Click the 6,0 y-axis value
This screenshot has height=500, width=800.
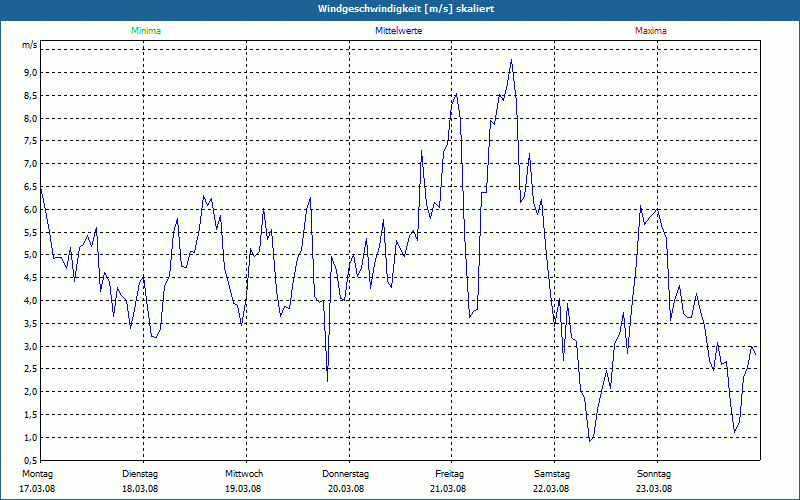click(31, 210)
